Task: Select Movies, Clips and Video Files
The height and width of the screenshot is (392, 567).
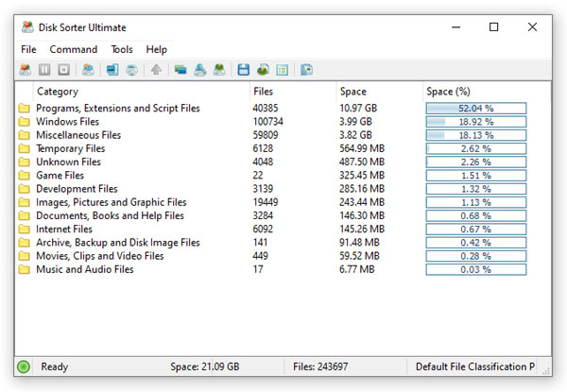Action: click(100, 256)
